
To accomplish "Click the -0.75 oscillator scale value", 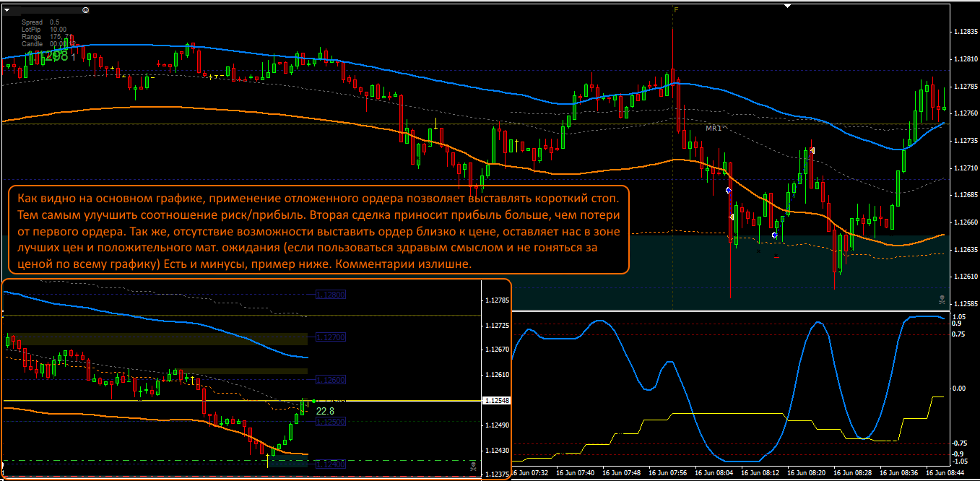I will (958, 443).
